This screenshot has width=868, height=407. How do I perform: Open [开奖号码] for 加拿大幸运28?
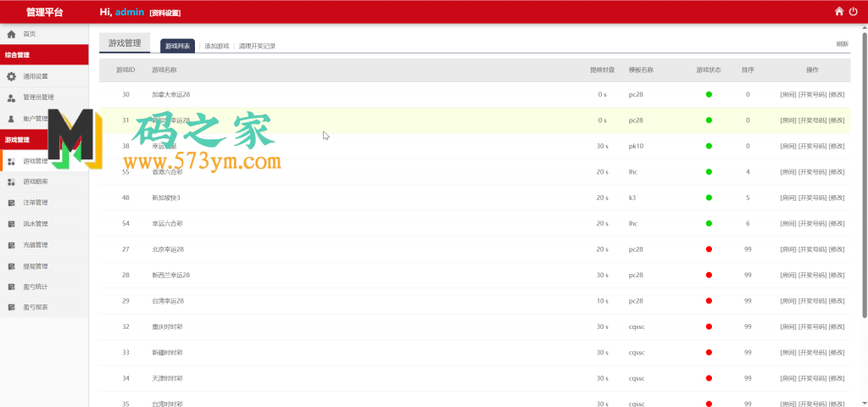[812, 95]
